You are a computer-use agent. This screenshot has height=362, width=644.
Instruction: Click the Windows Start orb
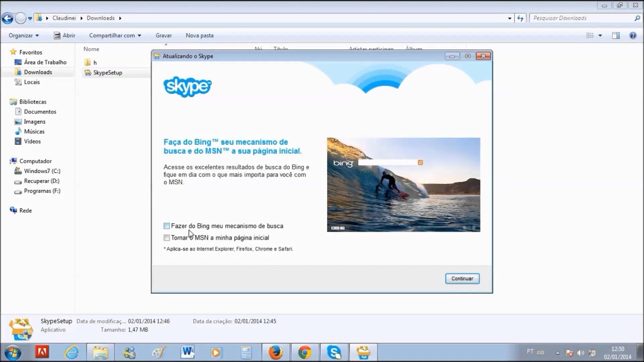click(12, 352)
